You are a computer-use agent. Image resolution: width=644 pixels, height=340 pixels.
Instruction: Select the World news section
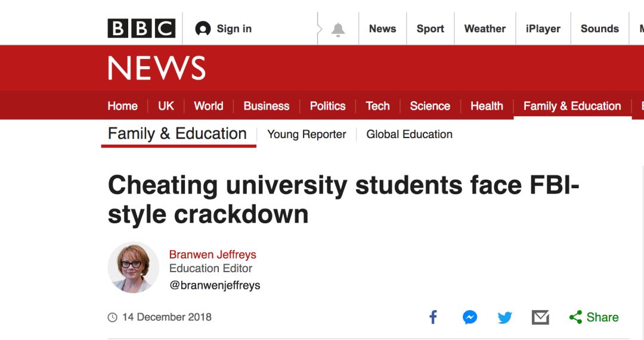tap(208, 106)
